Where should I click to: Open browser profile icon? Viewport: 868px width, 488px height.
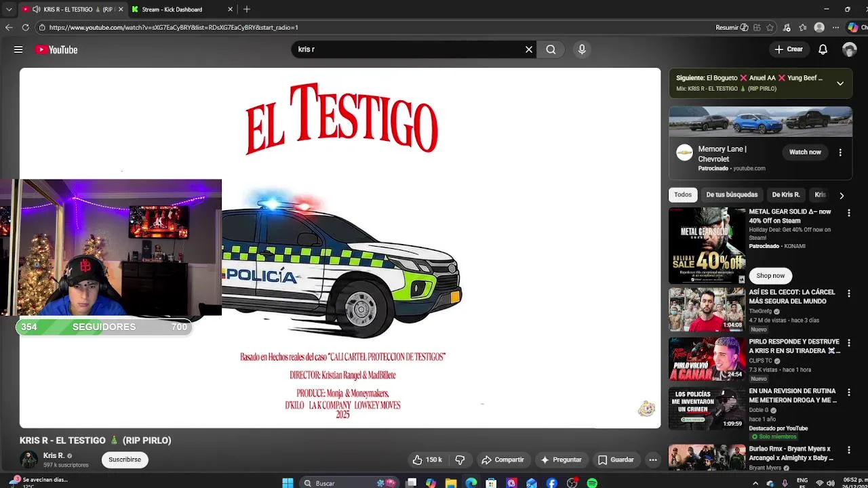pyautogui.click(x=819, y=27)
